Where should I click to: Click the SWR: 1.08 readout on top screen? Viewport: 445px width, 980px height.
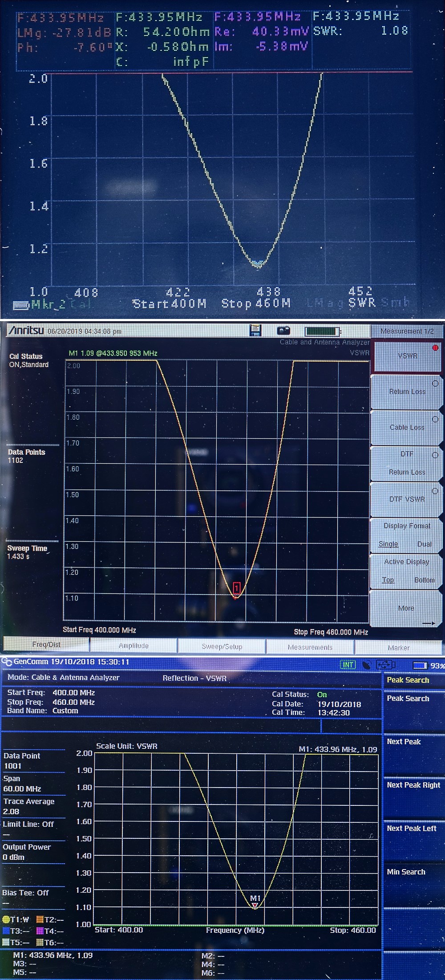click(360, 31)
